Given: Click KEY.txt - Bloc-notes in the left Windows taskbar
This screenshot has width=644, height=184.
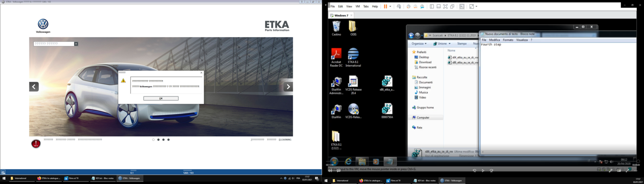Looking at the screenshot, I should (102, 178).
